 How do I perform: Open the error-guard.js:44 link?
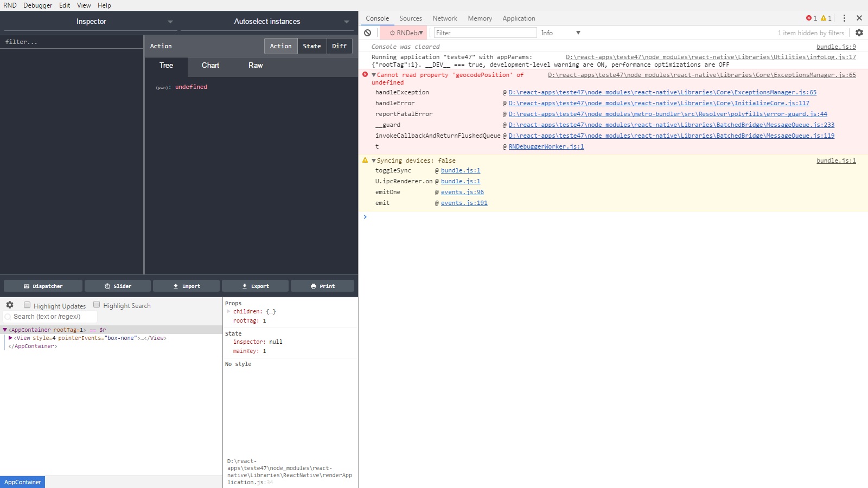[668, 114]
